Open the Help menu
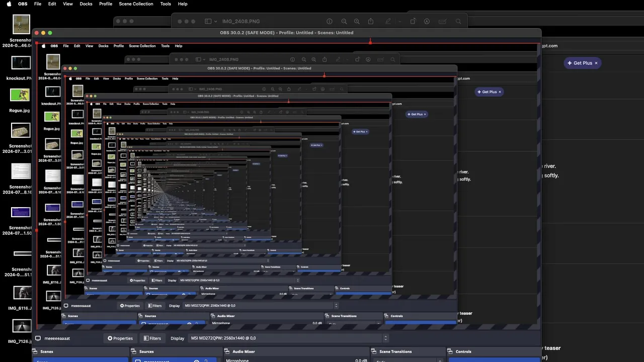The width and height of the screenshot is (644, 362). tap(183, 4)
